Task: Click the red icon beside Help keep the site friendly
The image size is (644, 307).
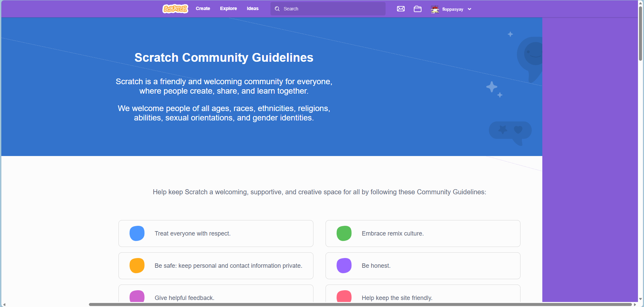Action: coord(344,296)
